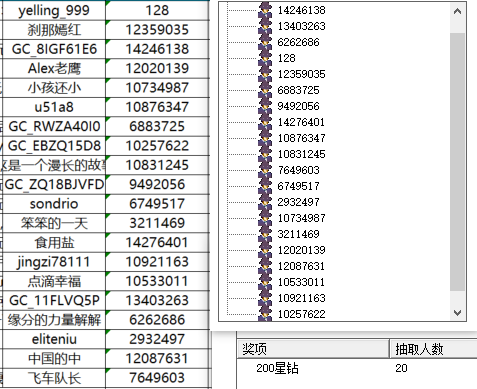Click the avatar icon beside 2932497
The height and width of the screenshot is (389, 477).
tap(265, 202)
